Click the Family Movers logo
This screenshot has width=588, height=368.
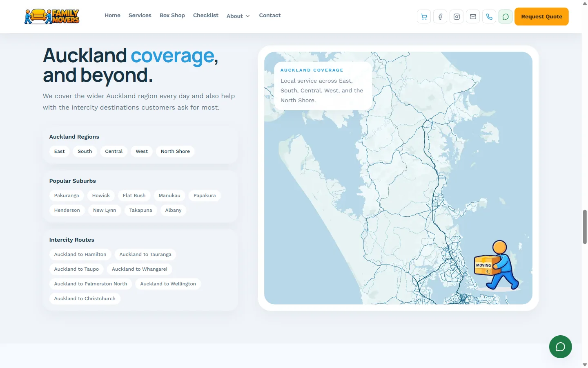pos(52,16)
